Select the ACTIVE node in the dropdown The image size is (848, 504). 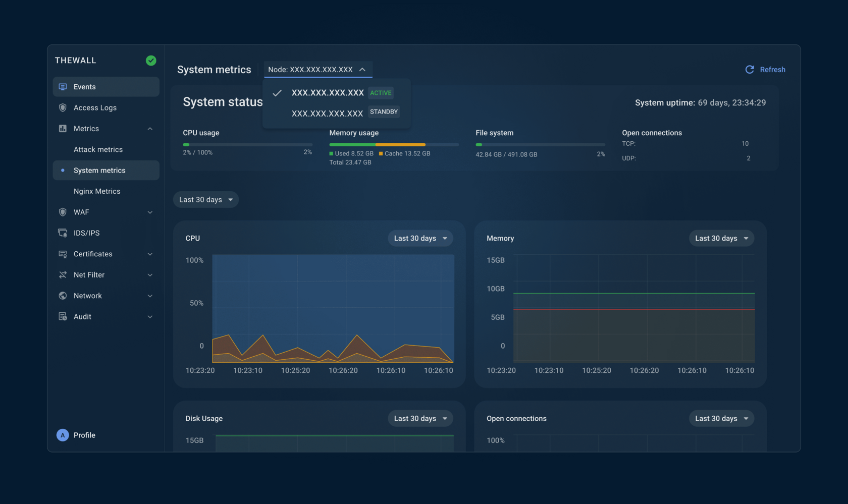328,93
